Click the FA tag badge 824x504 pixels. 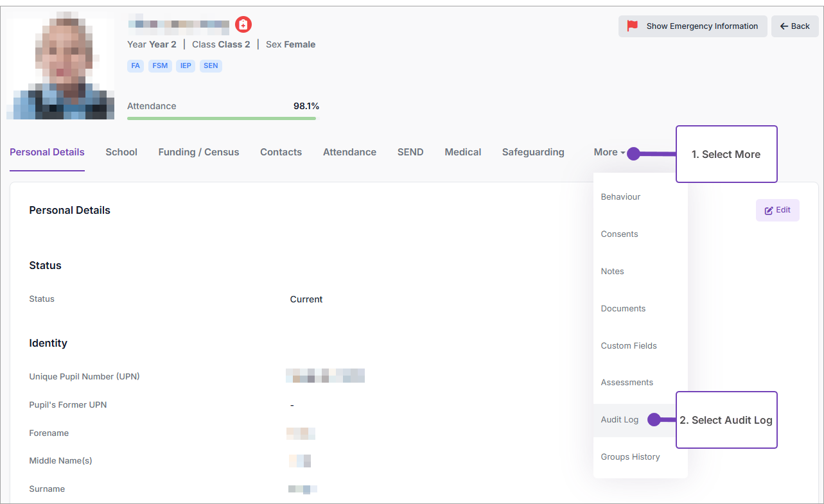click(136, 65)
